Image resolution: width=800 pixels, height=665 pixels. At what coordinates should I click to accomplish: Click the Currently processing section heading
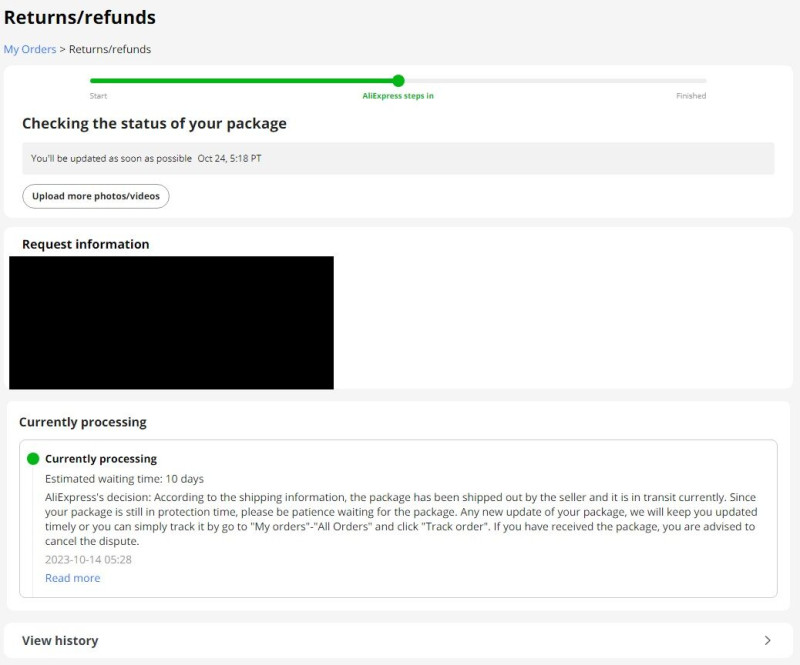83,423
